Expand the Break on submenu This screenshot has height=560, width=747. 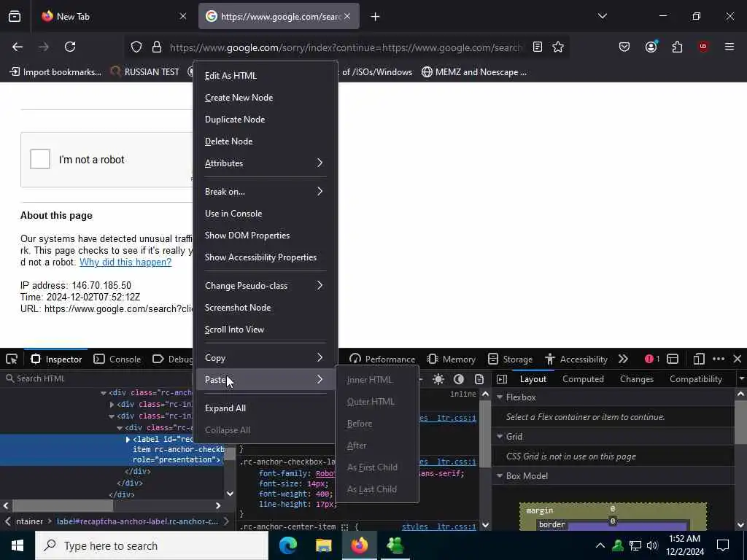coord(266,192)
